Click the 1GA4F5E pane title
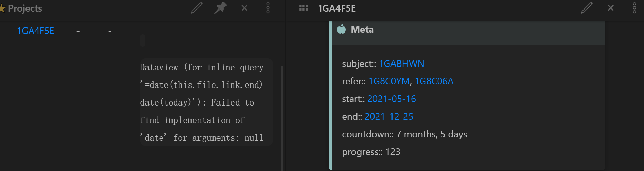The width and height of the screenshot is (644, 171). pos(337,8)
